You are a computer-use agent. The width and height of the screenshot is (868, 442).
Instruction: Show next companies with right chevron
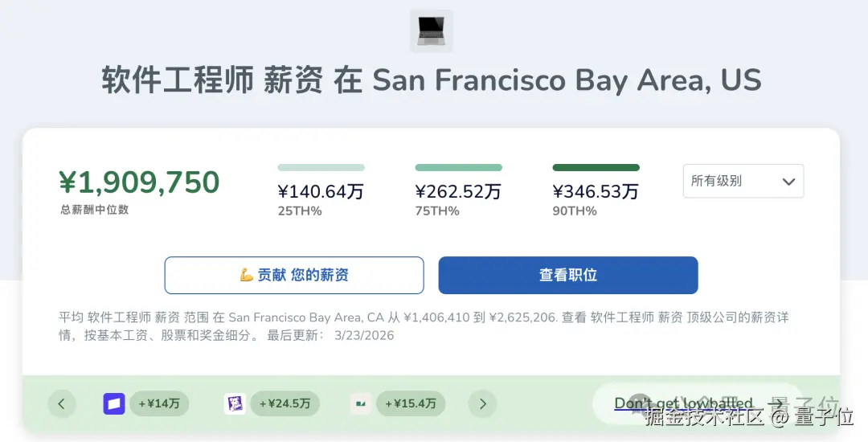(482, 403)
